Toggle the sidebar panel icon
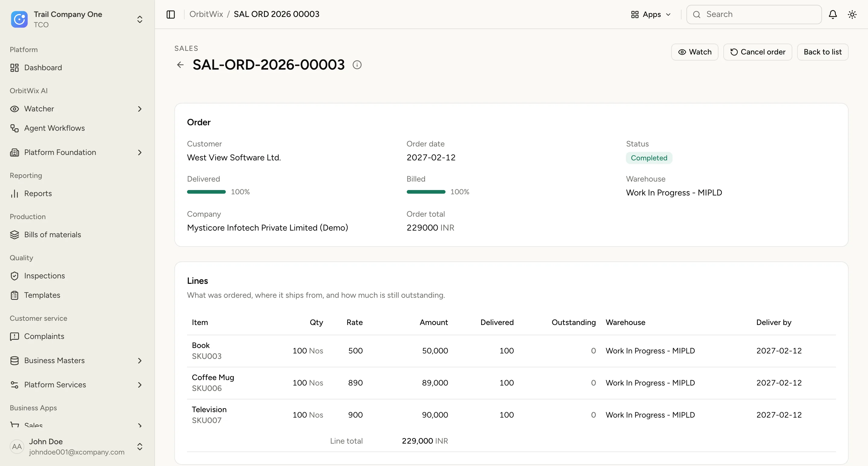 (x=171, y=15)
